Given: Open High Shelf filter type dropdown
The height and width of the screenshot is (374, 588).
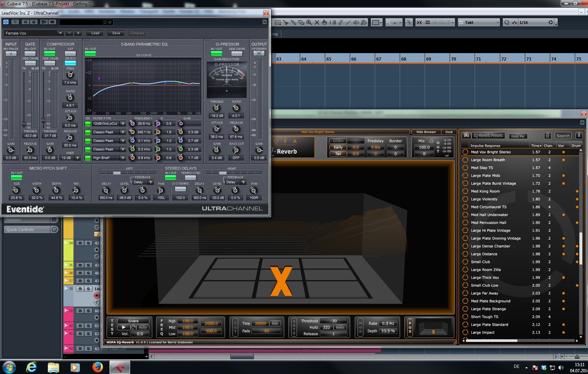Looking at the screenshot, I should point(123,158).
